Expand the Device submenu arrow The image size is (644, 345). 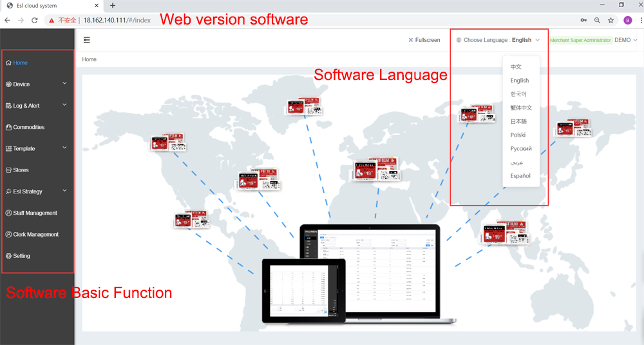tap(64, 84)
